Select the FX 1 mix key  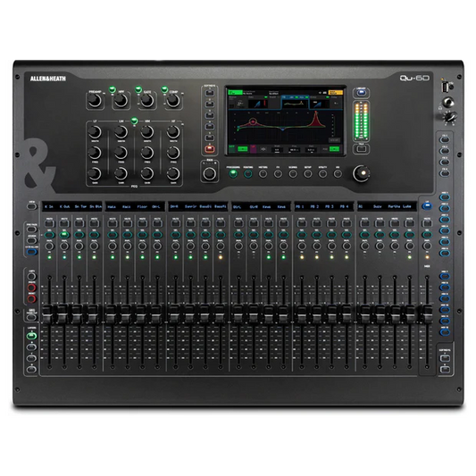coord(445,139)
